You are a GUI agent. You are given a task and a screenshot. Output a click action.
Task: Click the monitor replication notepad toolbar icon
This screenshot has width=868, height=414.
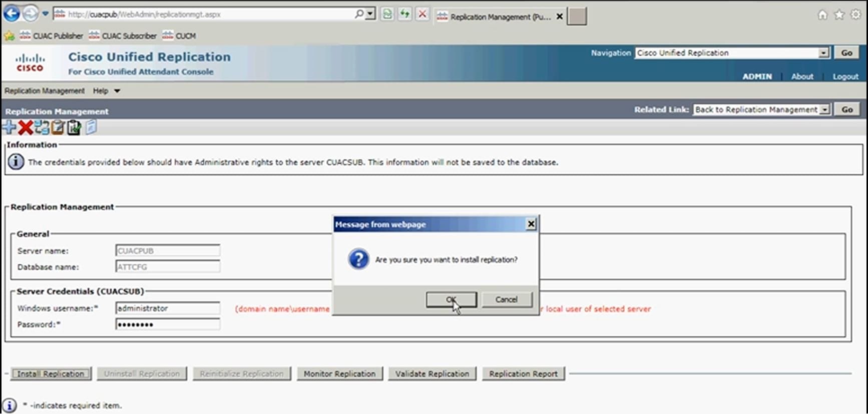tap(58, 128)
